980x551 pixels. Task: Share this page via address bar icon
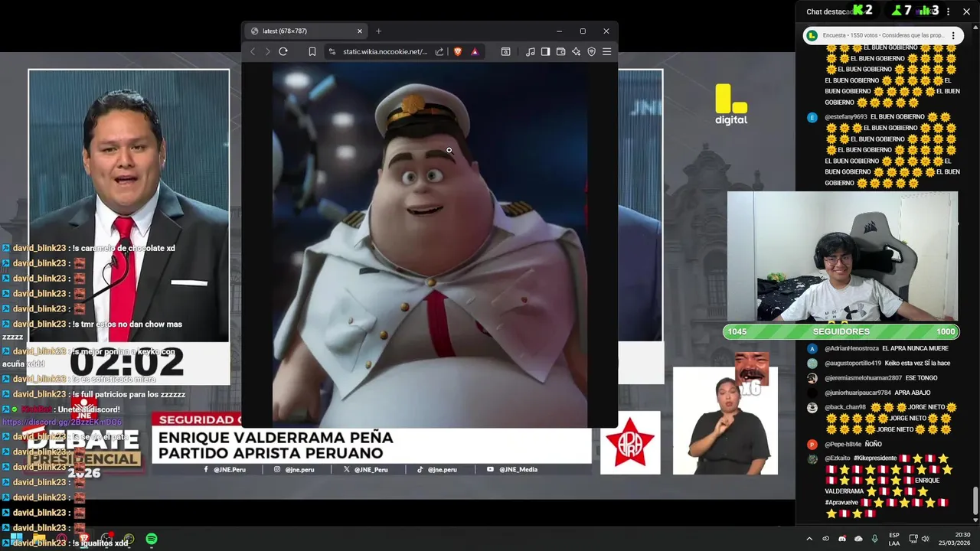[x=439, y=51]
